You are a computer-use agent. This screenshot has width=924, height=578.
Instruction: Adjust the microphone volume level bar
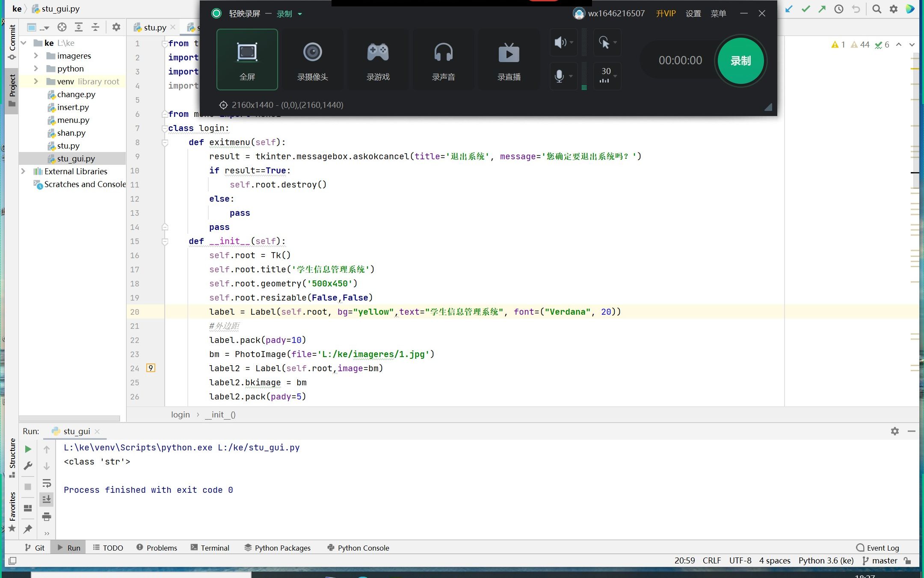tap(584, 76)
